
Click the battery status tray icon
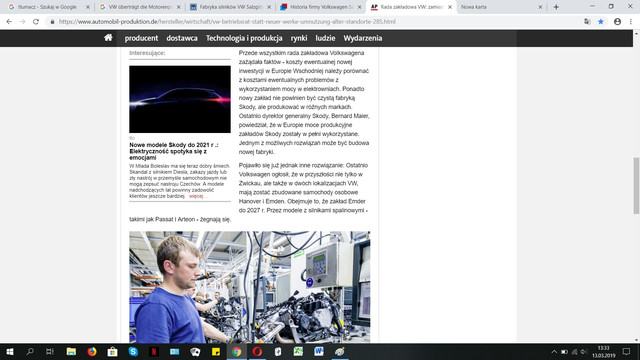(564, 351)
